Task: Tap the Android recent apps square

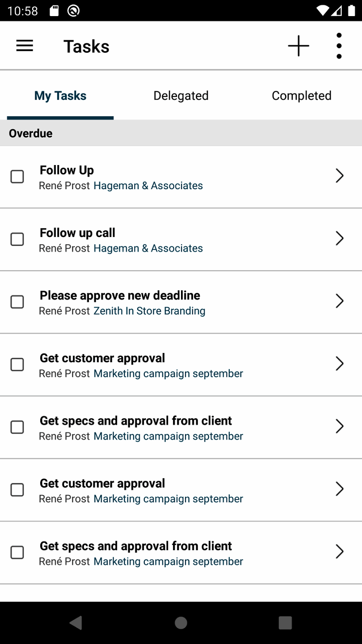Action: click(x=285, y=623)
